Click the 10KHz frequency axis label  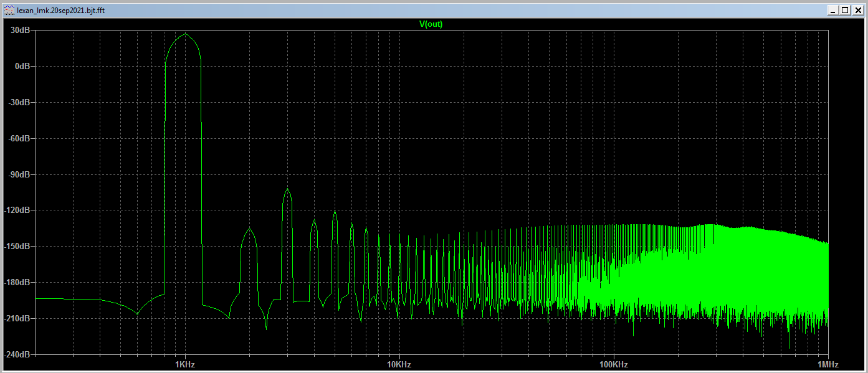point(399,364)
